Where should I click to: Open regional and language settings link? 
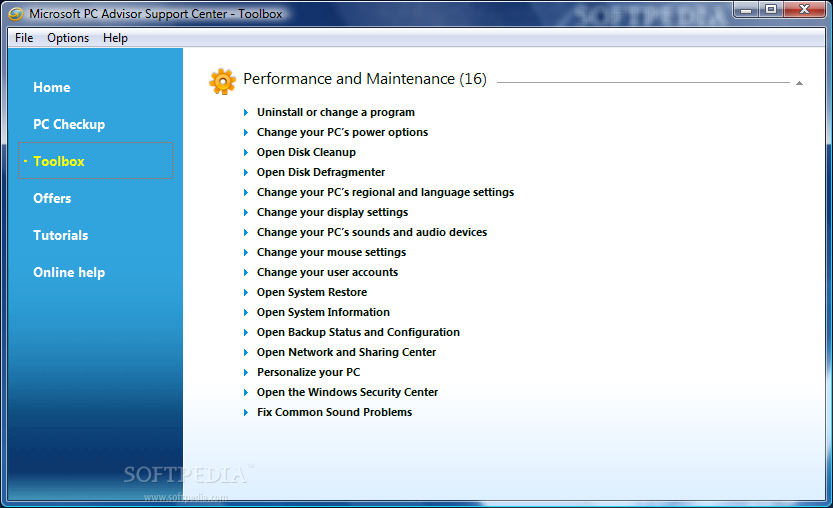(x=385, y=192)
